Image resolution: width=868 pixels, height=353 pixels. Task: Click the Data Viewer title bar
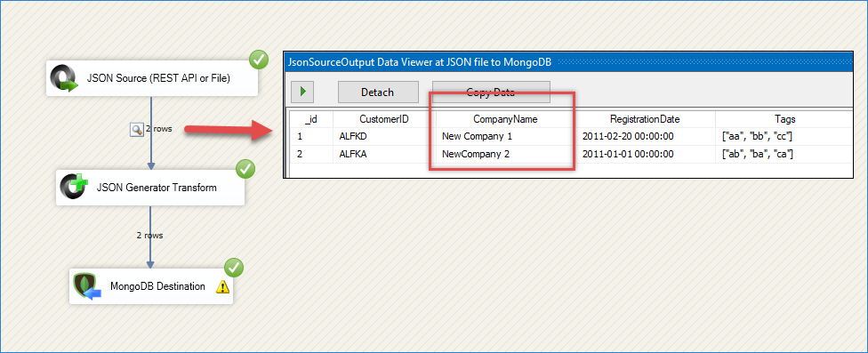click(x=568, y=62)
